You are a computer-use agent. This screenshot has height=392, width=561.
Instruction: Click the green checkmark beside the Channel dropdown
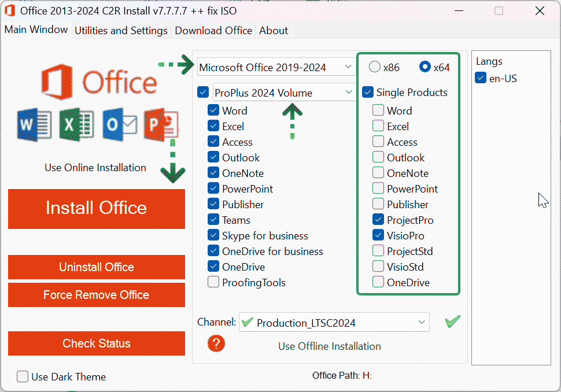pyautogui.click(x=453, y=322)
